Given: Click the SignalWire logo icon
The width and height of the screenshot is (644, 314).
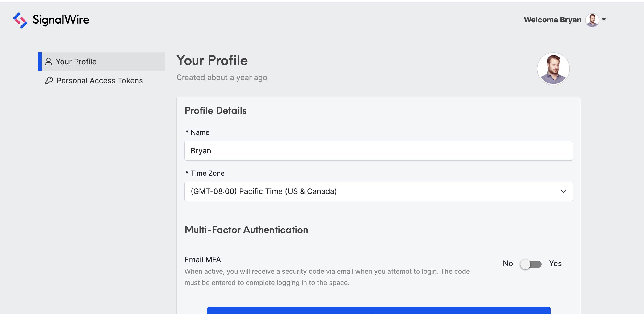Looking at the screenshot, I should 20,20.
